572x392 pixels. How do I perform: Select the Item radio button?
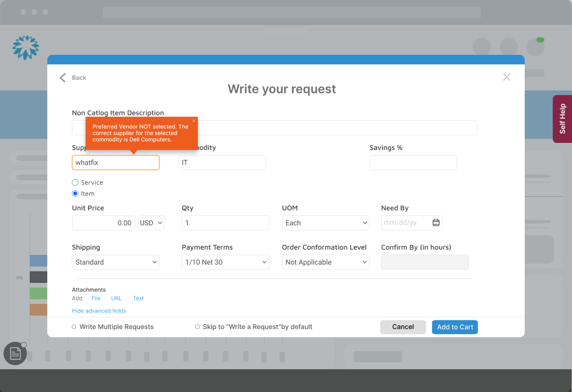coord(75,193)
